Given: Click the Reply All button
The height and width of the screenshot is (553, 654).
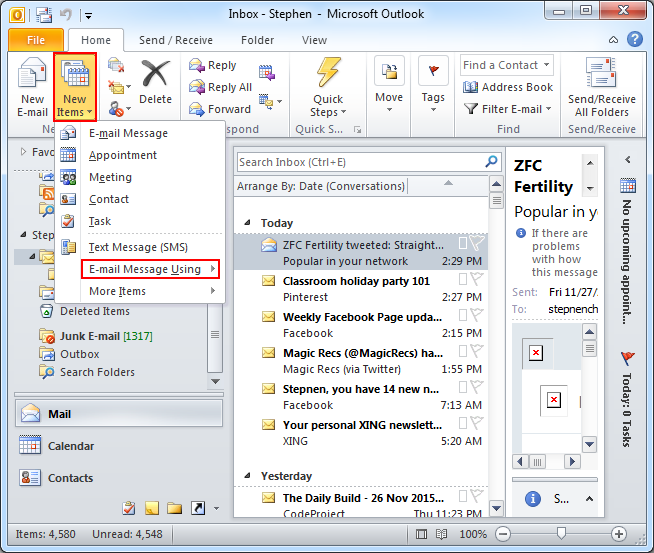Looking at the screenshot, I should pyautogui.click(x=220, y=87).
